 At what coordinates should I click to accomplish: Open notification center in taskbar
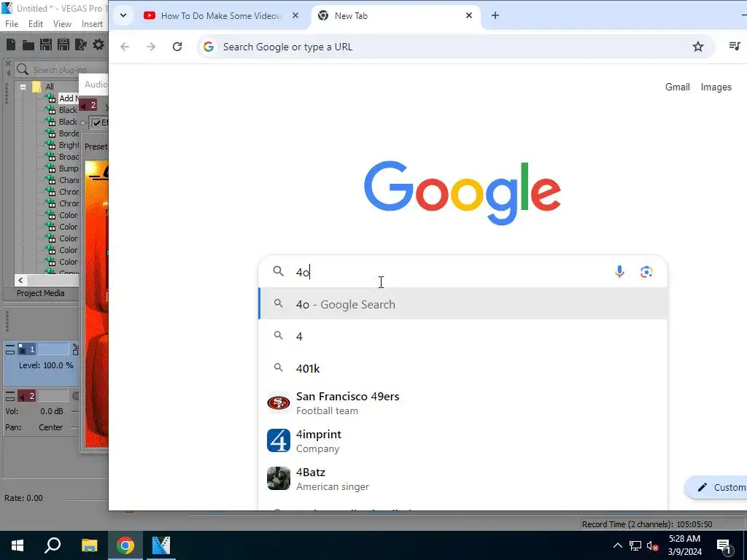[x=724, y=545]
